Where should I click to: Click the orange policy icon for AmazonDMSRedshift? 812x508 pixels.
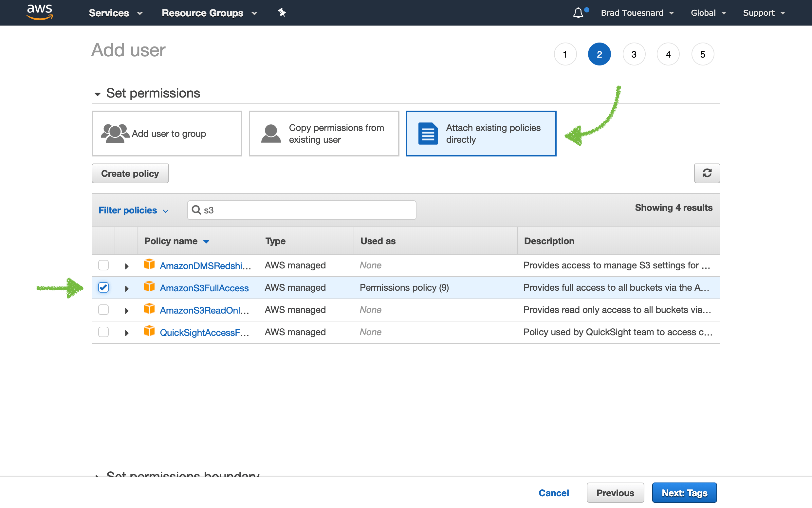(149, 264)
